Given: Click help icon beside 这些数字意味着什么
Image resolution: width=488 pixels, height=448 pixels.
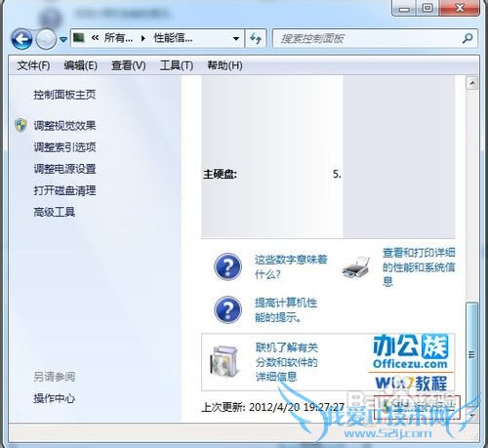Looking at the screenshot, I should pos(227,266).
